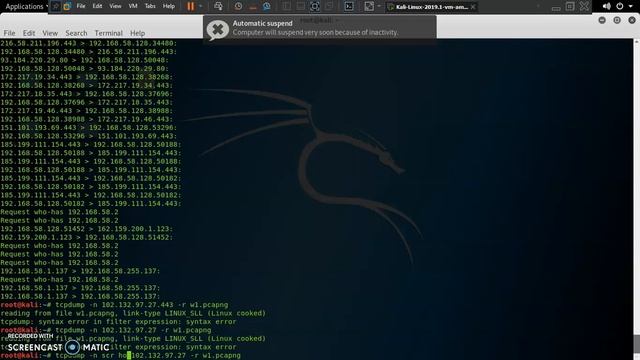Click first 'reading from file w1.pcapng' line
The image size is (640, 360).
133,313
